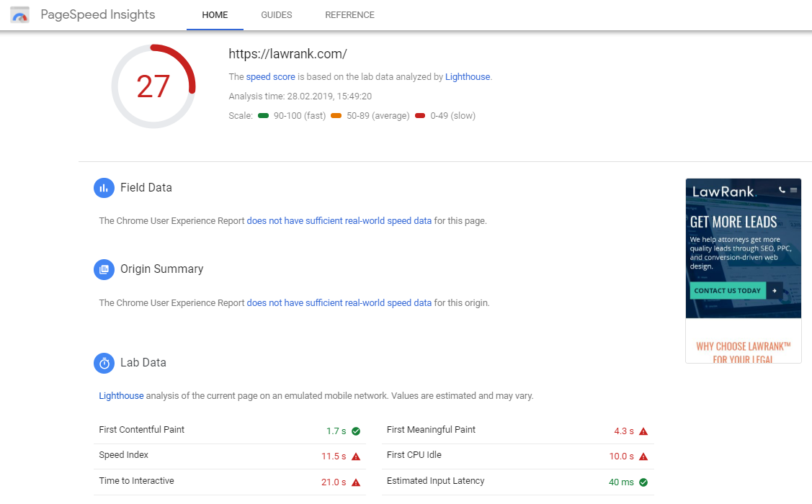Screen dimensions: 812x504
Task: Click the circular speed score gauge showing 27
Action: [153, 86]
